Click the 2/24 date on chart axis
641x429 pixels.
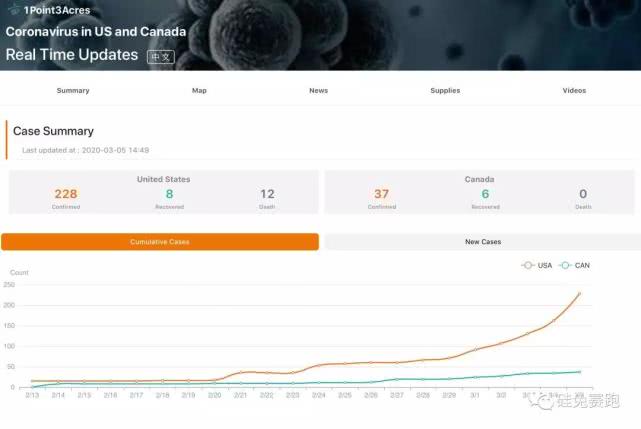click(318, 396)
